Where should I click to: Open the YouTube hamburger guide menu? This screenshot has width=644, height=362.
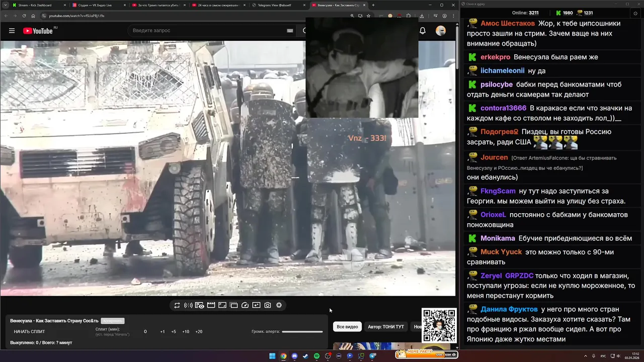click(x=12, y=31)
